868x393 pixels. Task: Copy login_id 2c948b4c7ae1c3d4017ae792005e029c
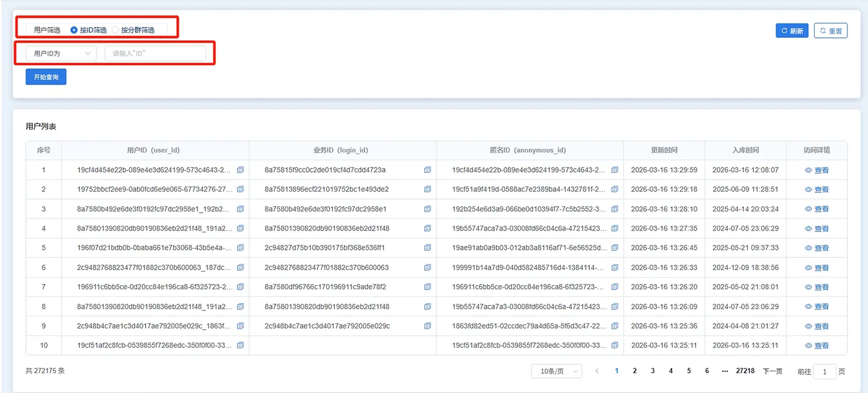pos(427,326)
